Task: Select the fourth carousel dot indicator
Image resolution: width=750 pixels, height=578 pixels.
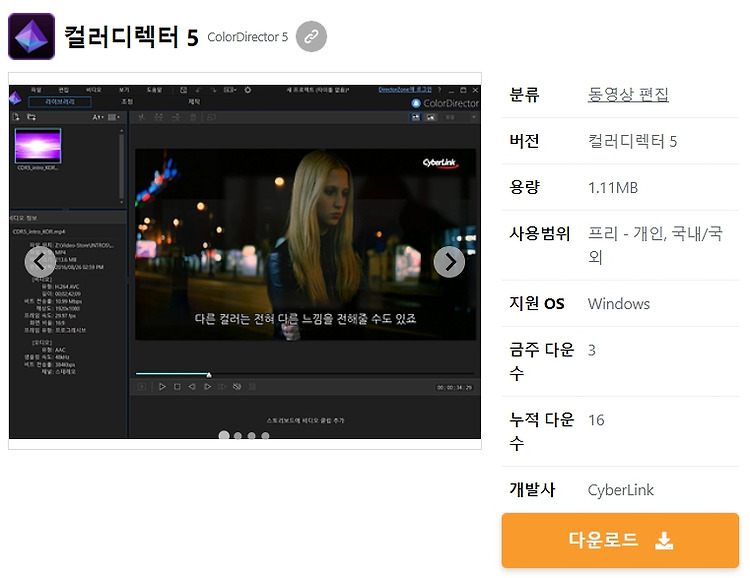Action: coord(265,436)
